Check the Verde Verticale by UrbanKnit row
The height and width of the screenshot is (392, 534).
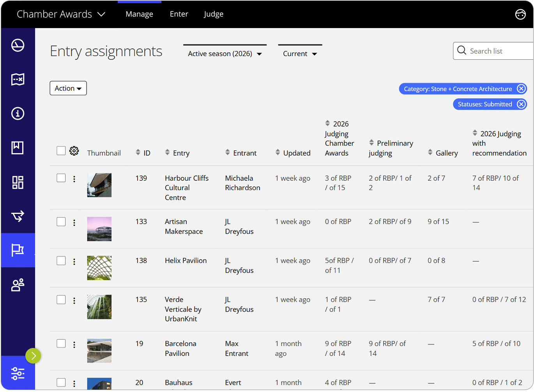61,299
